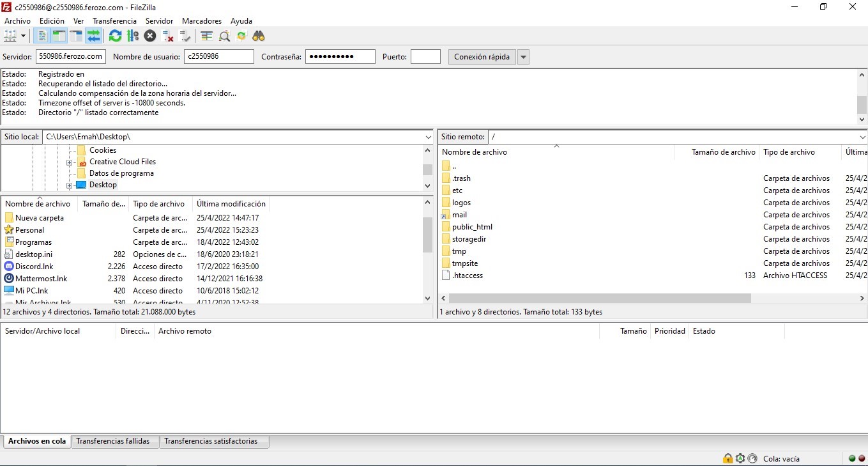The image size is (868, 466).
Task: Click the Puerto input field
Action: (425, 57)
